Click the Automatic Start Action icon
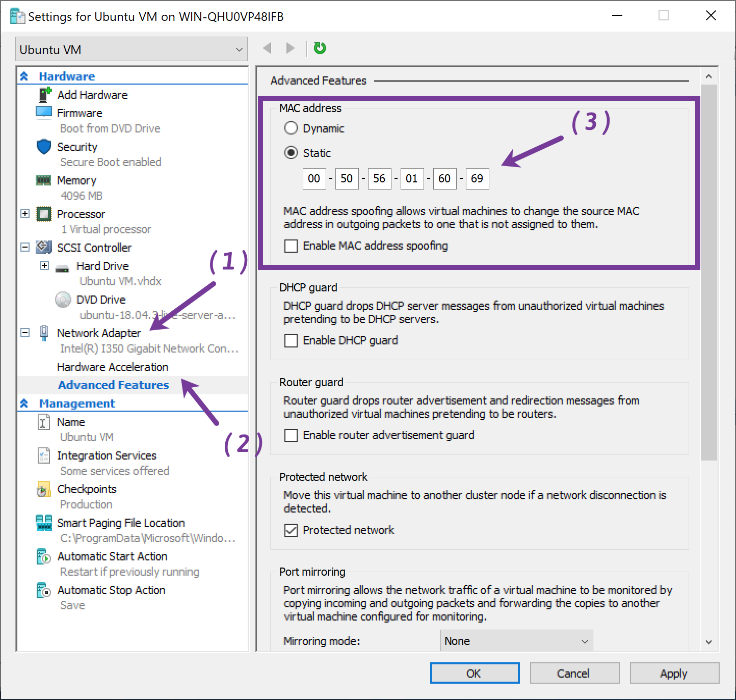736x700 pixels. tap(44, 557)
